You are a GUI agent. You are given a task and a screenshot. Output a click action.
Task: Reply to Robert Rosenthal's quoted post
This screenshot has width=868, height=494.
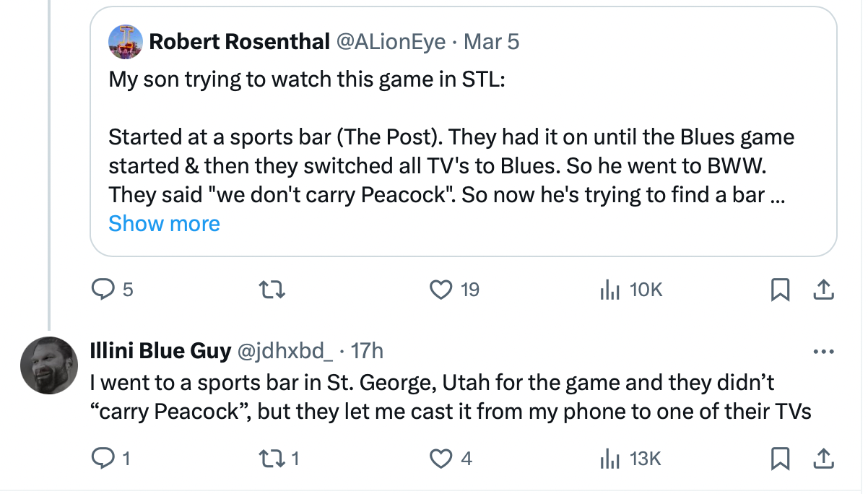pos(102,290)
